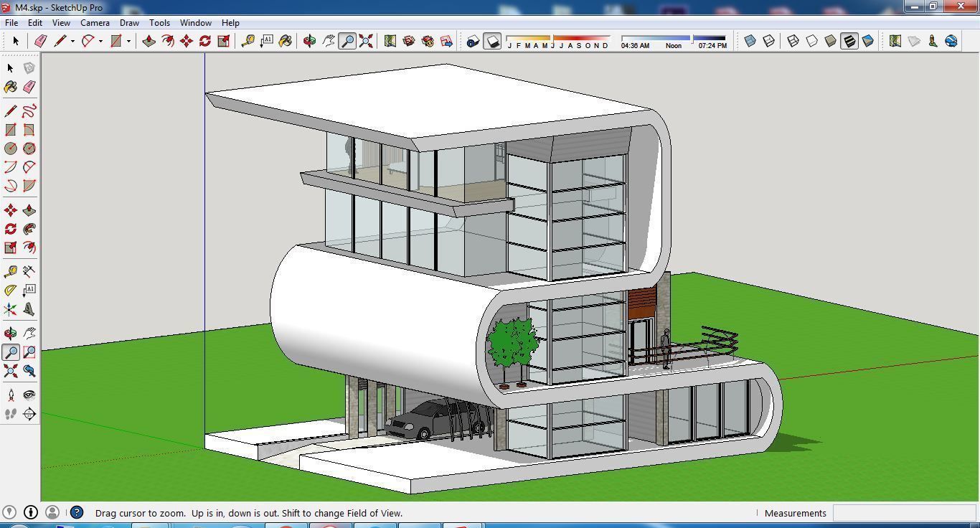This screenshot has height=528, width=980.
Task: Show the Instructor via the question mark icon
Action: (x=77, y=512)
